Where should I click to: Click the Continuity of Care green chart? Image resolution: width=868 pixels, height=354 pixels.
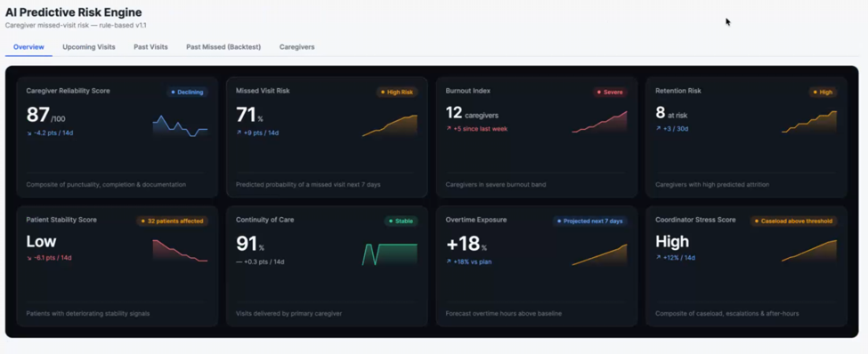pos(390,254)
